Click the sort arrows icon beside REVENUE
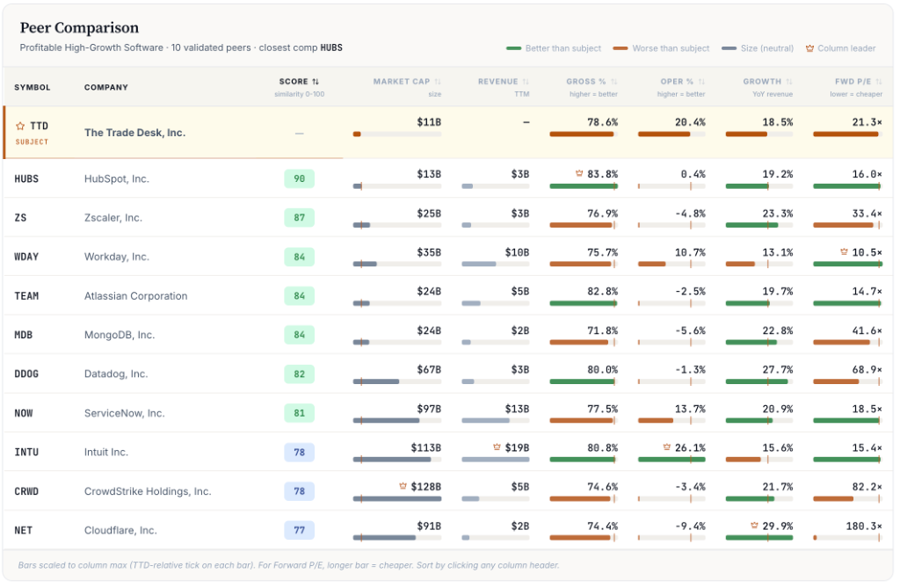Viewport: 900px width, 588px height. point(526,82)
